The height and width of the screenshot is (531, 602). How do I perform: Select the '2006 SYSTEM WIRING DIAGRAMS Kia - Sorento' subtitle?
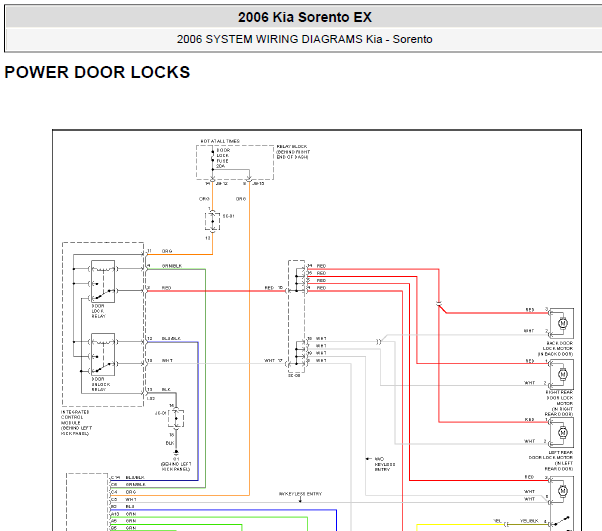click(x=304, y=39)
